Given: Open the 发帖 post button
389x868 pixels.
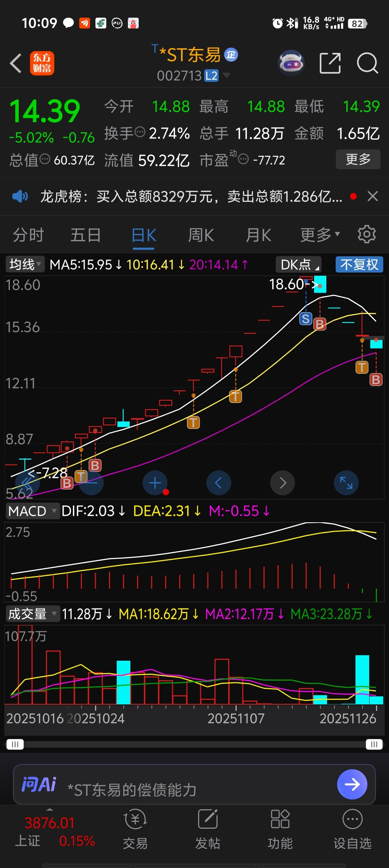Looking at the screenshot, I should point(208,829).
